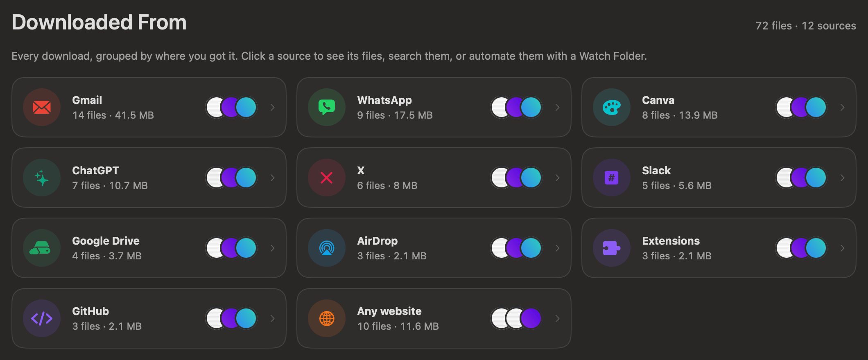Open the Google Drive chevron
868x360 pixels.
(x=273, y=248)
